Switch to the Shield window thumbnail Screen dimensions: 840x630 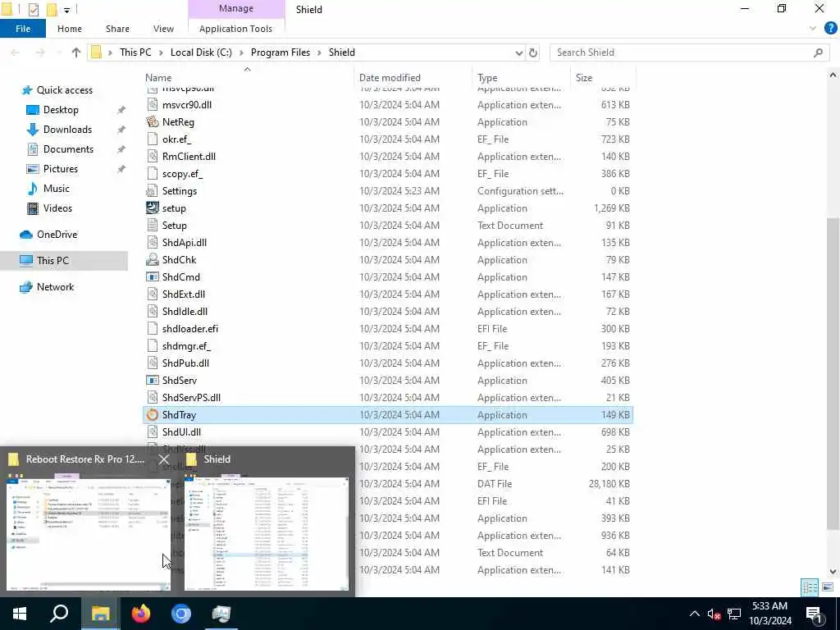(267, 533)
